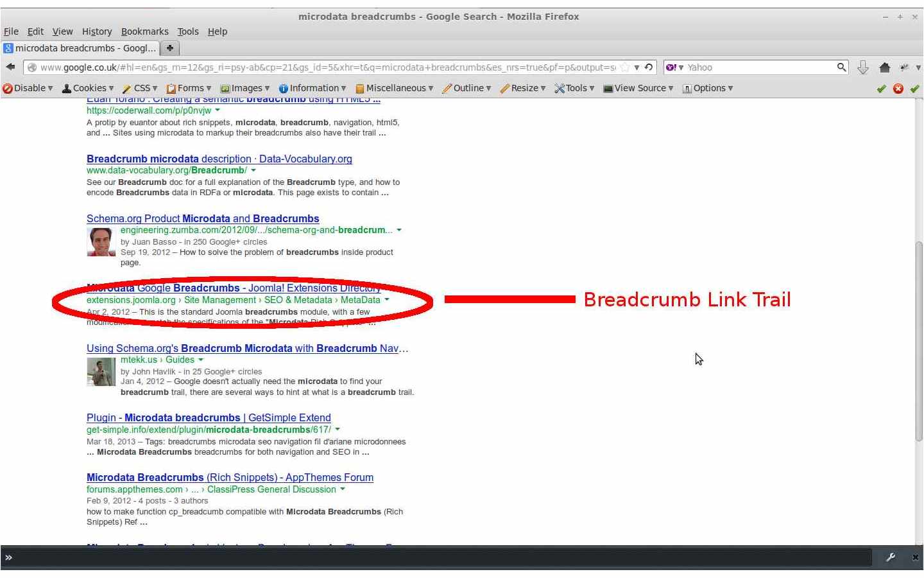Image resolution: width=924 pixels, height=578 pixels.
Task: Open the Images tools menu
Action: coord(243,88)
